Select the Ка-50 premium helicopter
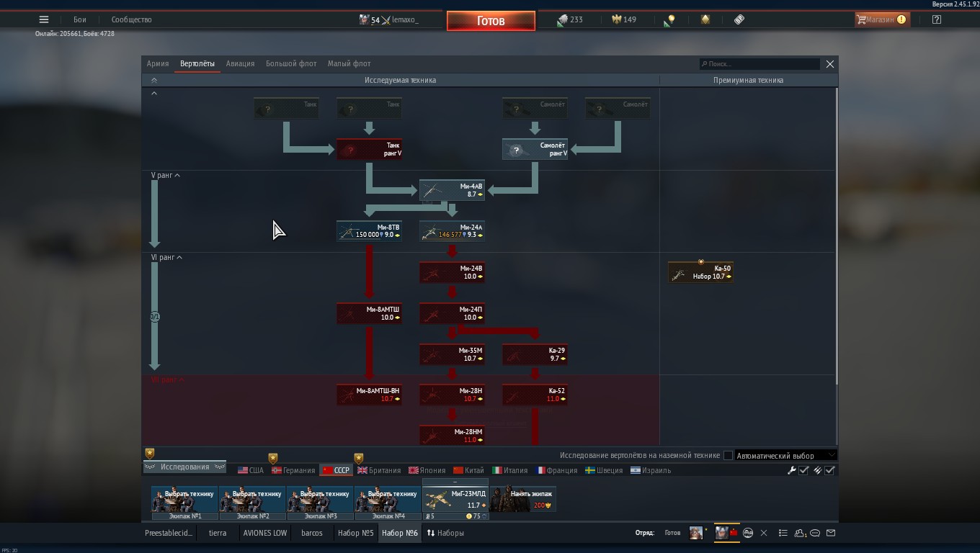Image resolution: width=980 pixels, height=553 pixels. [700, 272]
